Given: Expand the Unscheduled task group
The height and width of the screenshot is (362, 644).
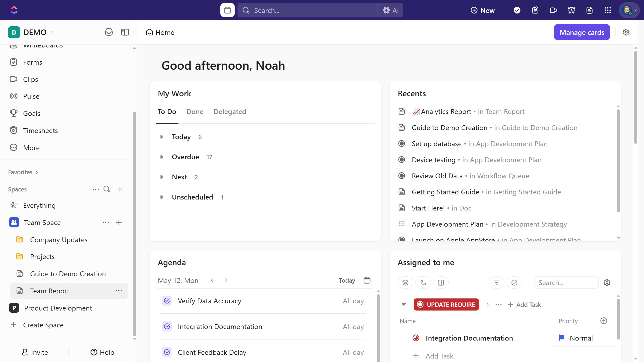Looking at the screenshot, I should [x=162, y=197].
